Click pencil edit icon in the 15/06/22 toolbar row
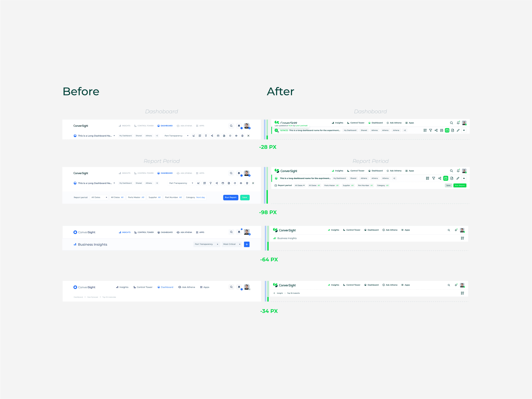Screen dimensions: 532x399 coord(458,131)
